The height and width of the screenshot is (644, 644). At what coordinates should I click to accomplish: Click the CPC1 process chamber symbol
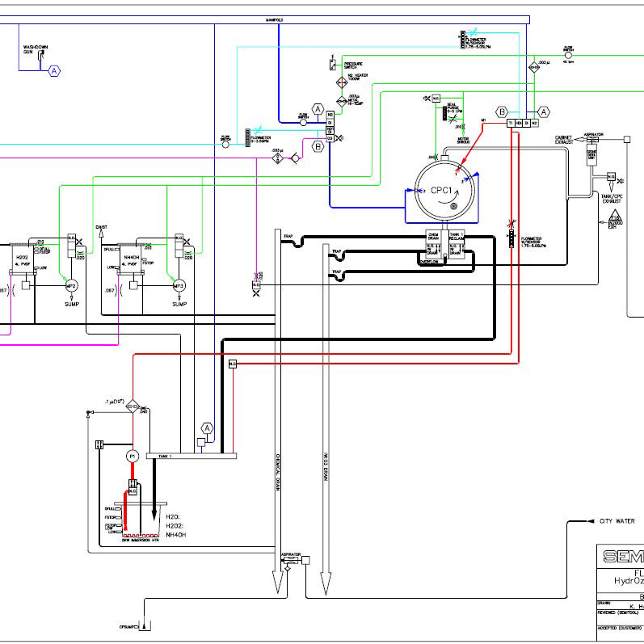point(444,191)
